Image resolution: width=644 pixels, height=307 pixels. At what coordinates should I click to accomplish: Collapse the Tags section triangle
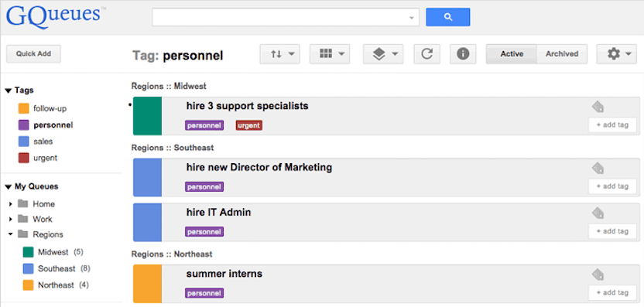pyautogui.click(x=9, y=90)
